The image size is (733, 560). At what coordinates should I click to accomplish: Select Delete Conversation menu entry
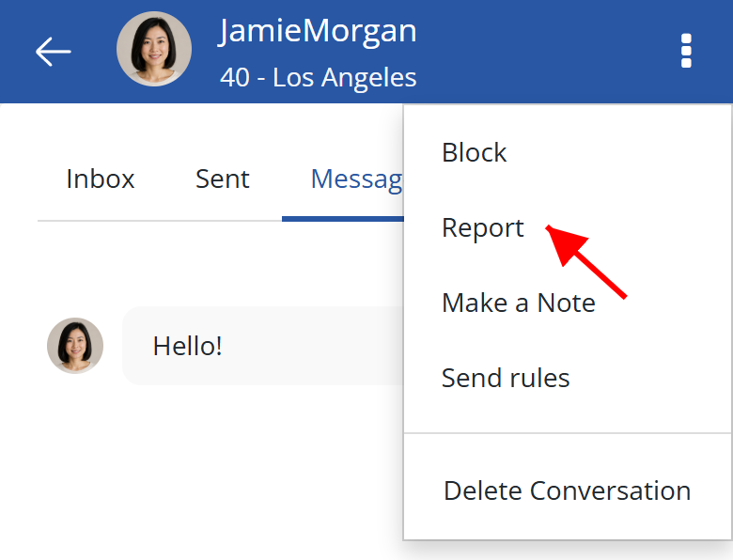click(567, 490)
